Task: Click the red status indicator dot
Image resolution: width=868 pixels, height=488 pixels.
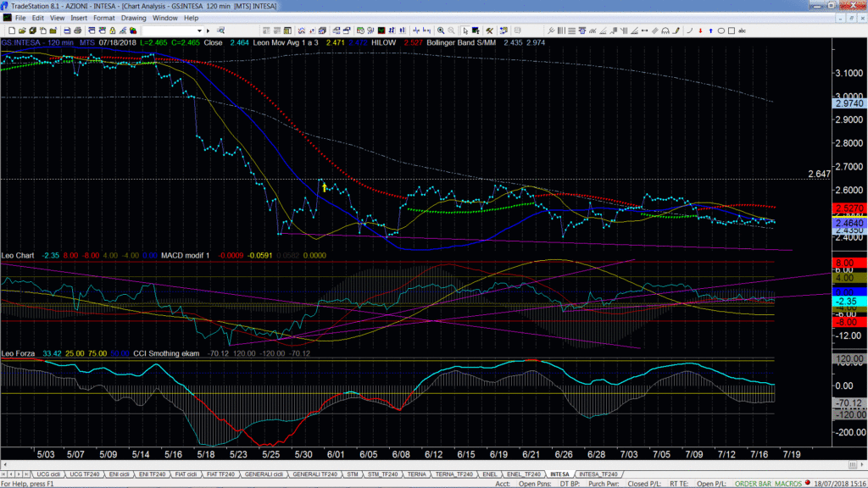Action: [808, 483]
